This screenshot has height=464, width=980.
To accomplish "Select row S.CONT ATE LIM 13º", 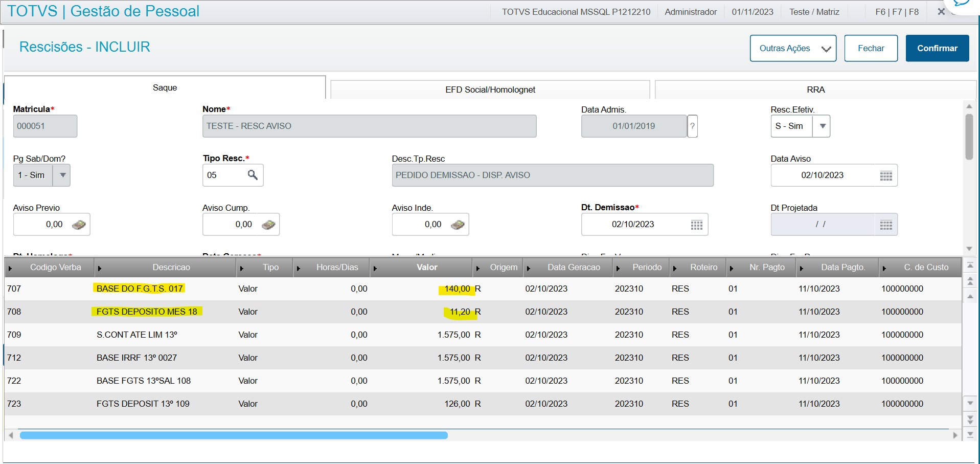I will pos(483,335).
